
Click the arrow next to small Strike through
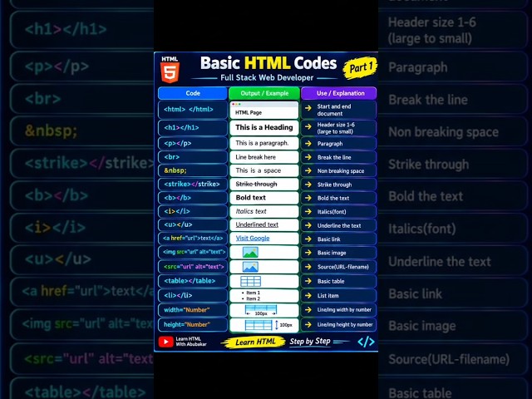308,185
